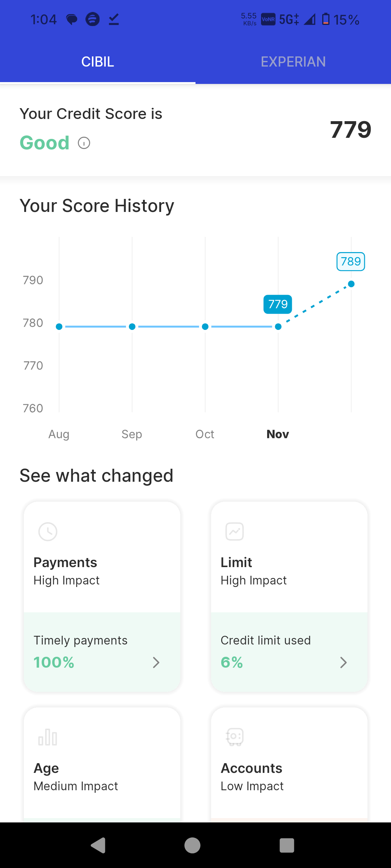
Task: Select the CIBIL tab
Action: coord(98,62)
